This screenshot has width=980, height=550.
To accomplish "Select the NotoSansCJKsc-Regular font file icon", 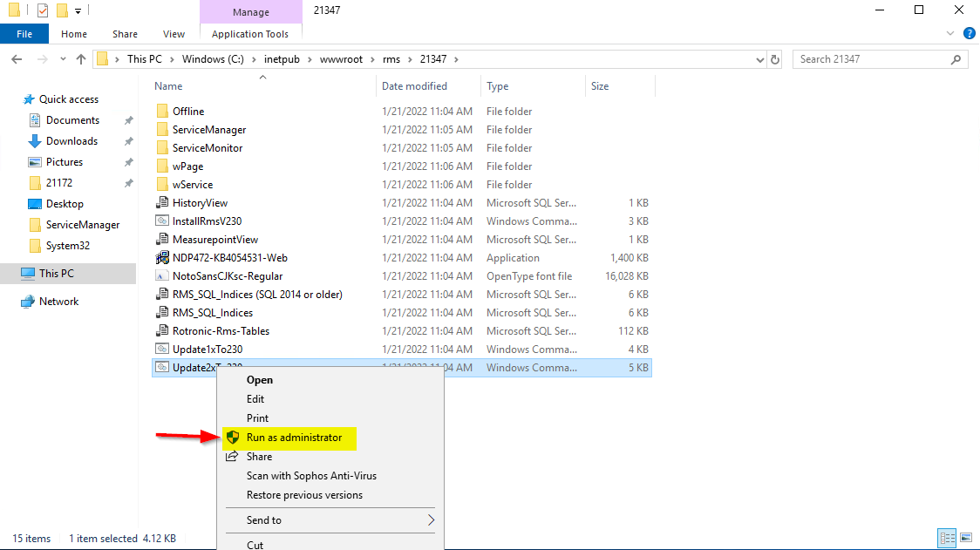I will point(162,275).
